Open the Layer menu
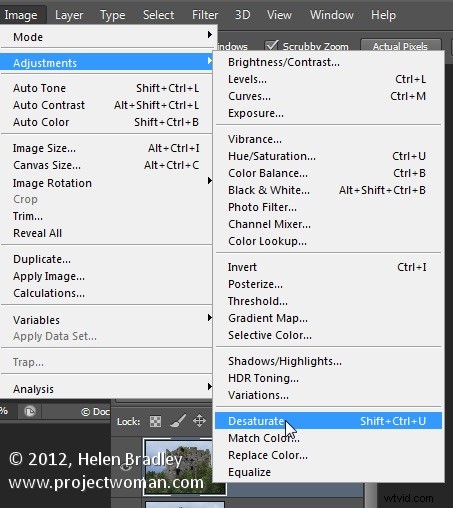The height and width of the screenshot is (508, 453). click(69, 15)
